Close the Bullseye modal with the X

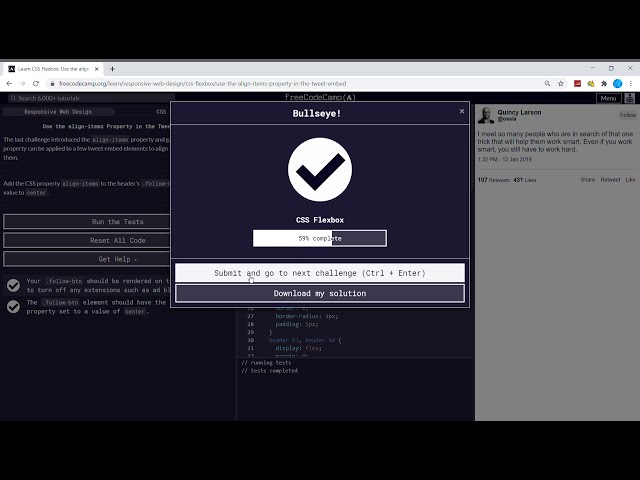pos(462,111)
